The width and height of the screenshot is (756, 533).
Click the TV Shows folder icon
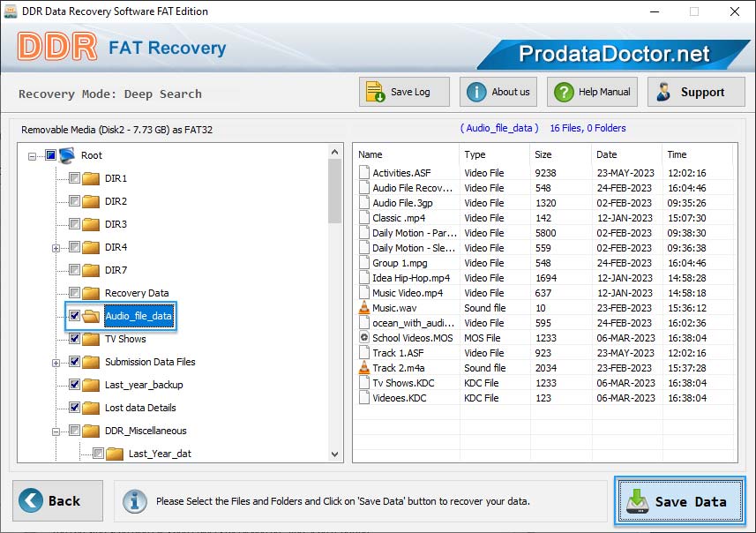[x=91, y=339]
